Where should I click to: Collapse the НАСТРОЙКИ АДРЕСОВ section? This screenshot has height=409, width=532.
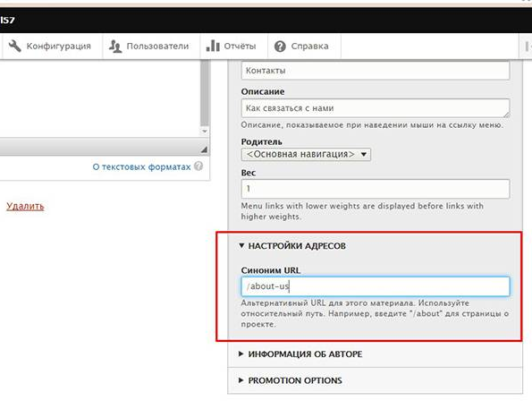(292, 245)
